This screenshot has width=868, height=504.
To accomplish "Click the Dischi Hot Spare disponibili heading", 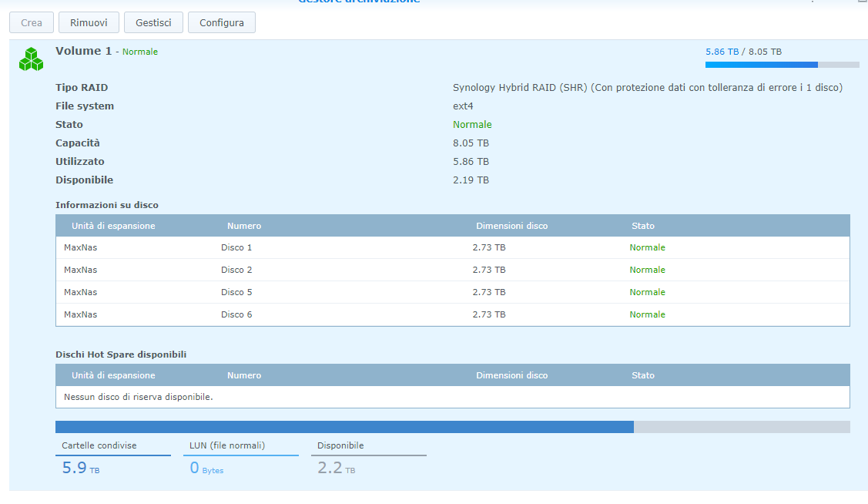I will (121, 354).
